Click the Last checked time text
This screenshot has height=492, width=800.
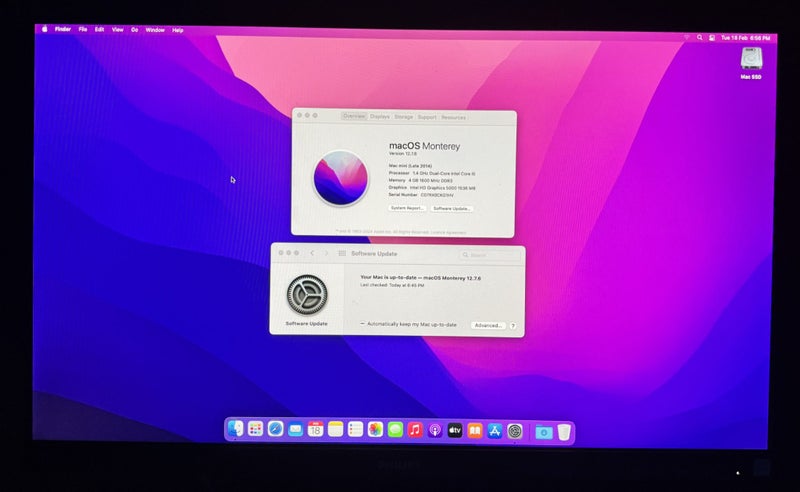point(392,285)
